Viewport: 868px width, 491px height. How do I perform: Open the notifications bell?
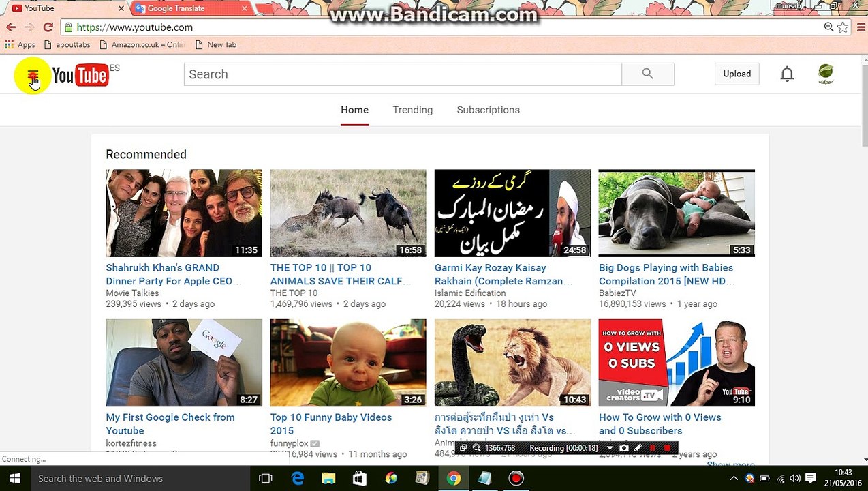(x=787, y=74)
